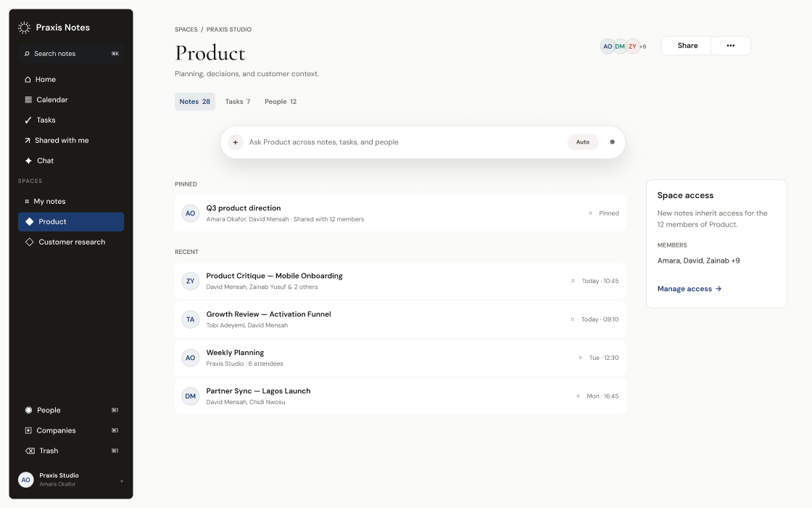Switch to the People 12 tab

coord(281,102)
